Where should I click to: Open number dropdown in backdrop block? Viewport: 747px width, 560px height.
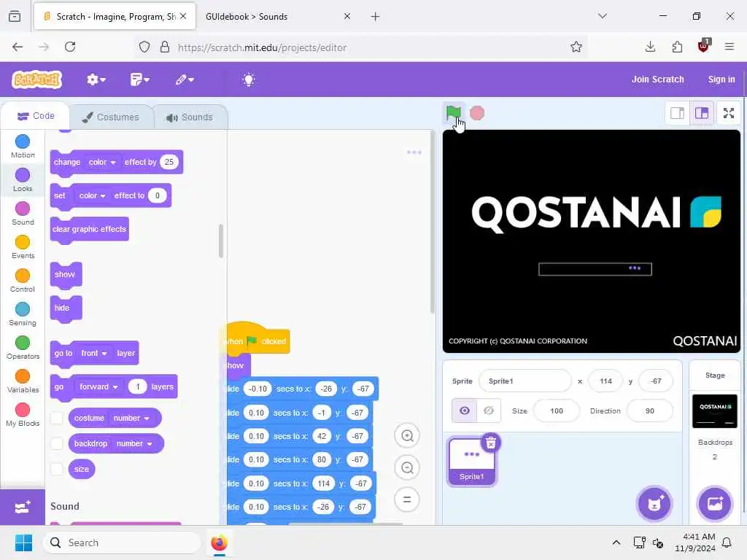pyautogui.click(x=134, y=443)
